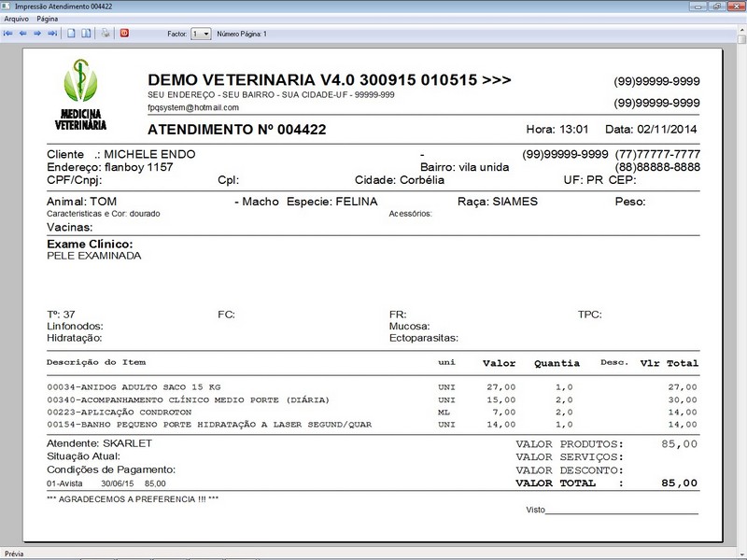This screenshot has width=747, height=560.
Task: Click the printer icon in toolbar
Action: [x=106, y=34]
